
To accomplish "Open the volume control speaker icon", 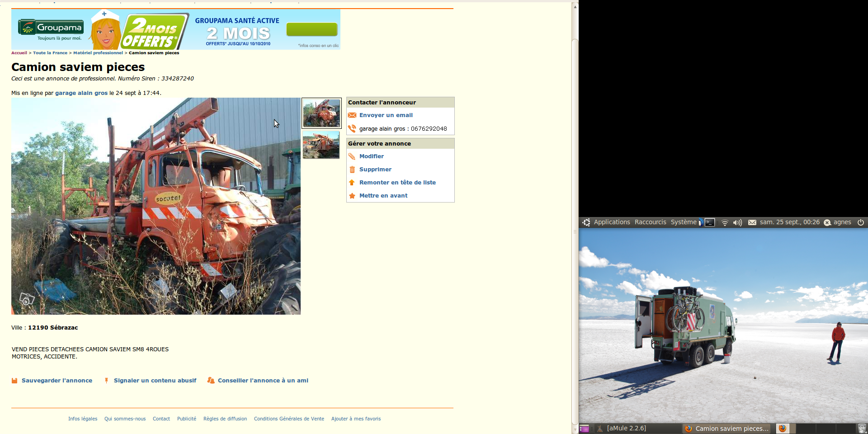I will (737, 222).
